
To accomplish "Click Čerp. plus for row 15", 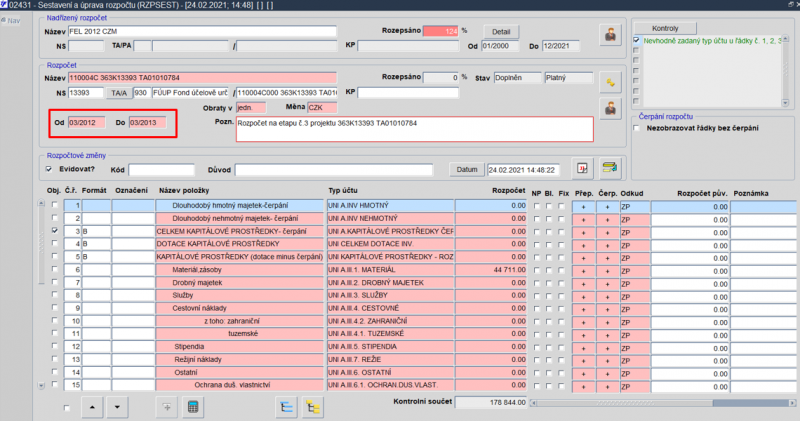I will pyautogui.click(x=607, y=386).
